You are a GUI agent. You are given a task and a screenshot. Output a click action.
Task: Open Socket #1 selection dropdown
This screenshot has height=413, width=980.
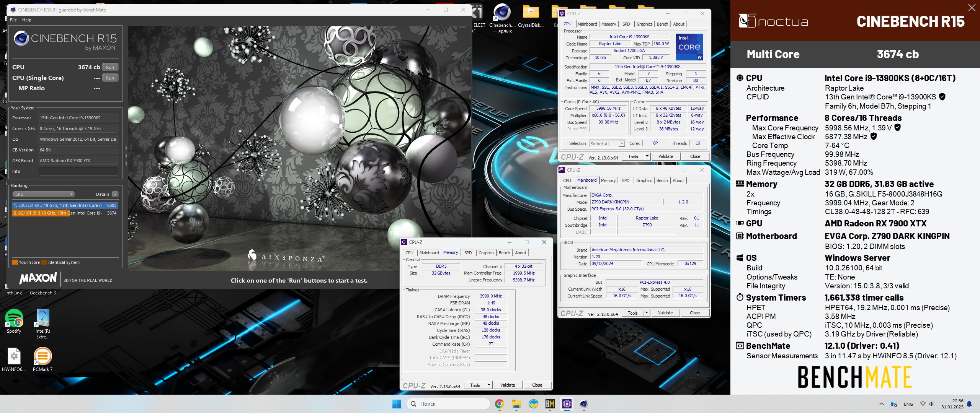coord(607,143)
